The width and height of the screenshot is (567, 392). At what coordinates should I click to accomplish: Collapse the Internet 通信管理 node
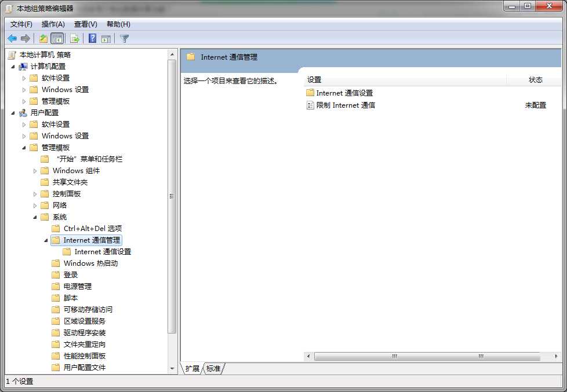coord(45,240)
